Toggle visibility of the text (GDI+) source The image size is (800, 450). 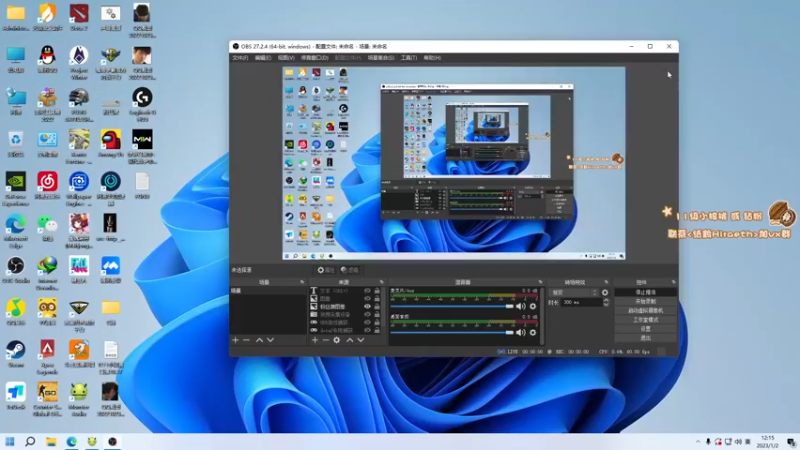[x=367, y=291]
